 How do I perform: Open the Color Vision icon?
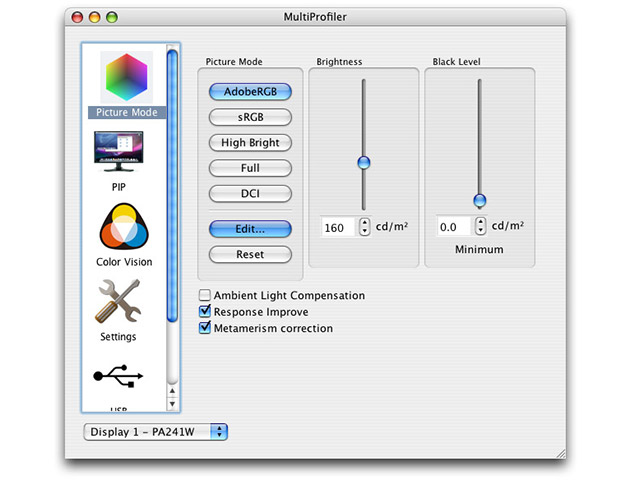124,227
